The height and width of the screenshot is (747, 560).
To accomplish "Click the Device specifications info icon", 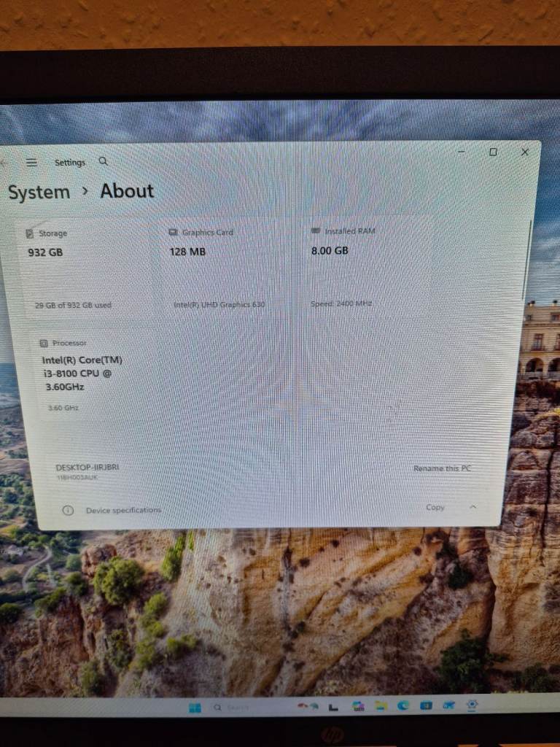I will click(x=68, y=510).
